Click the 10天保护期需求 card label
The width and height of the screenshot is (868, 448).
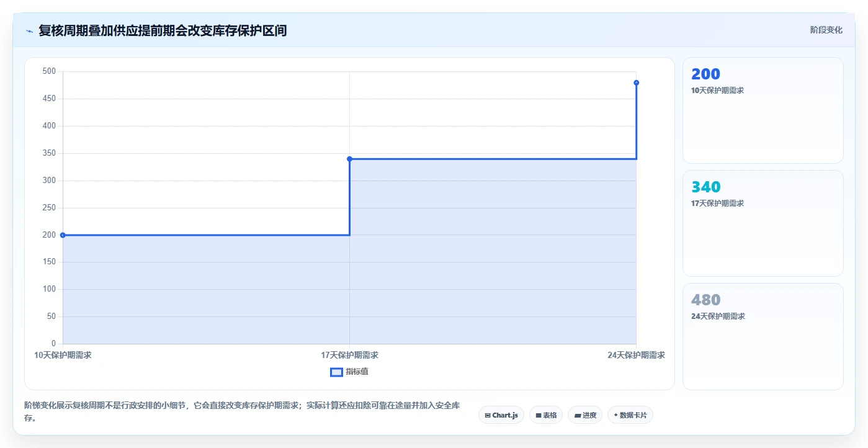(x=717, y=91)
